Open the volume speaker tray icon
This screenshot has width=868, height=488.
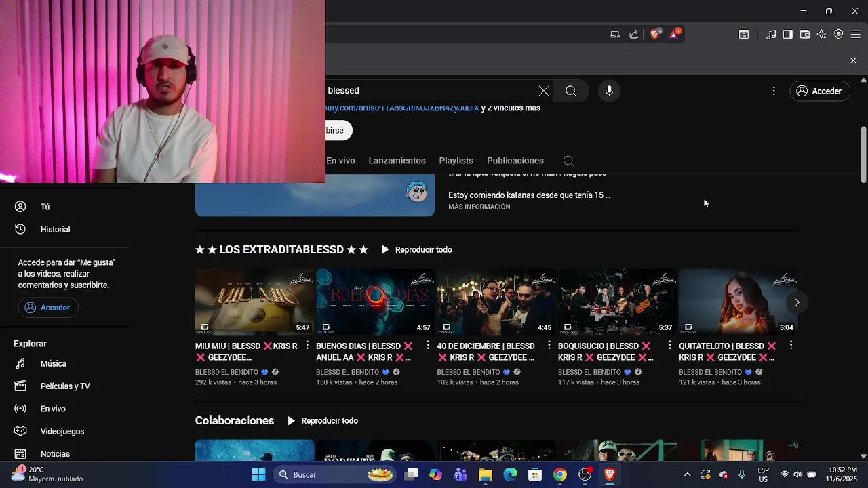click(x=797, y=475)
